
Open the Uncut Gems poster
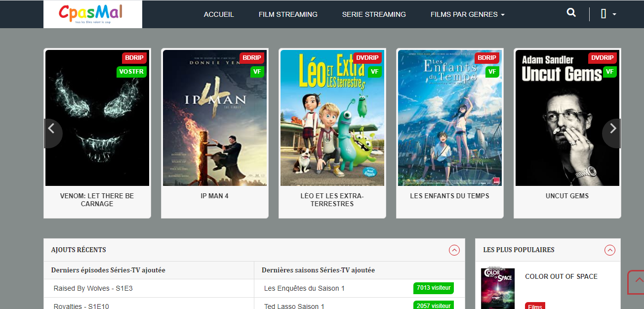pos(567,118)
